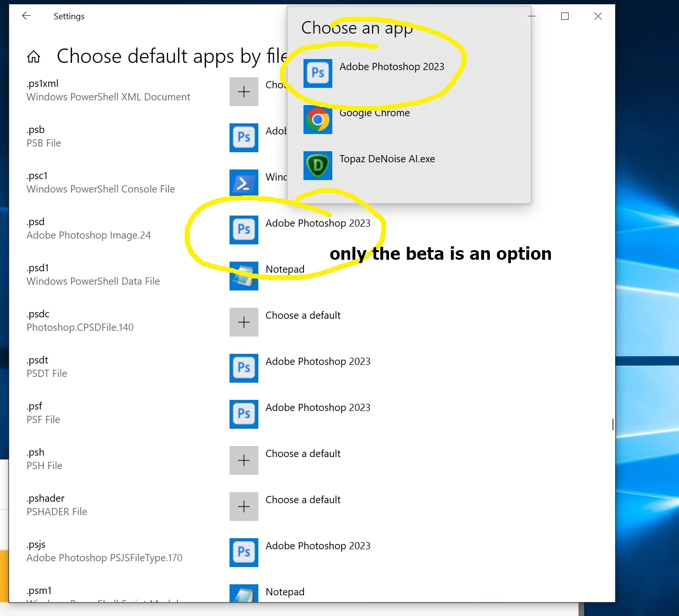Click Adobe Photoshop PSJSFileType.170 text
This screenshot has width=679, height=616.
[x=105, y=558]
